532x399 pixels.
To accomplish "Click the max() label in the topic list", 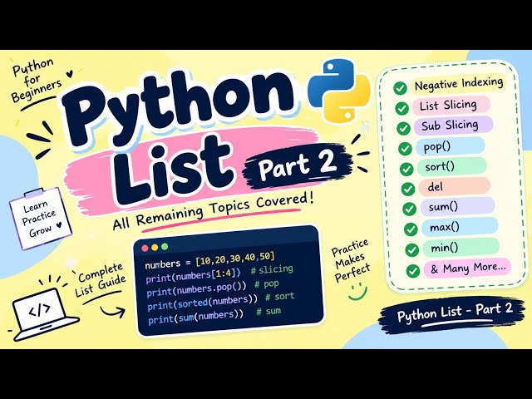I will point(460,227).
